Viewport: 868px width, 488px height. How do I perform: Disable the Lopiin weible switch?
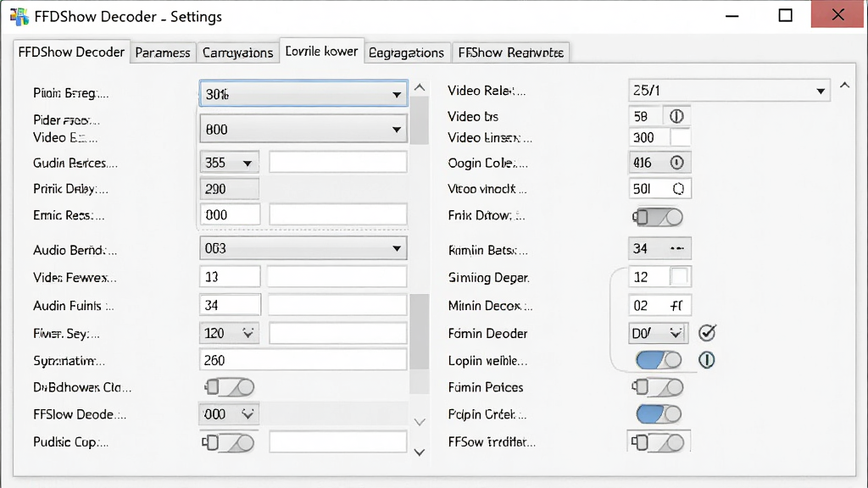tap(659, 360)
